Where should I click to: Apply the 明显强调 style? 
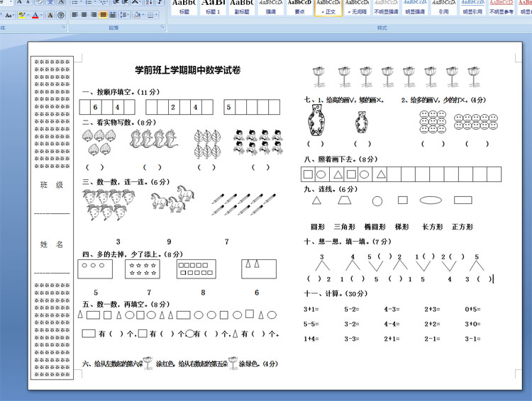point(415,8)
